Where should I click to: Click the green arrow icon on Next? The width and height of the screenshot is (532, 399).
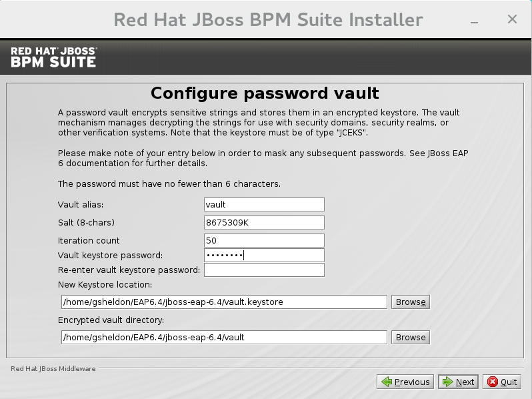(448, 382)
